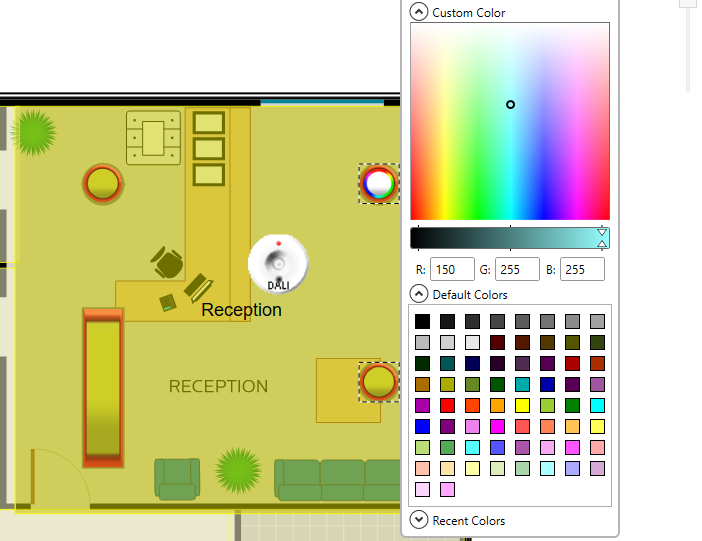The width and height of the screenshot is (702, 541).
Task: Collapse the Custom Color section
Action: click(x=419, y=12)
